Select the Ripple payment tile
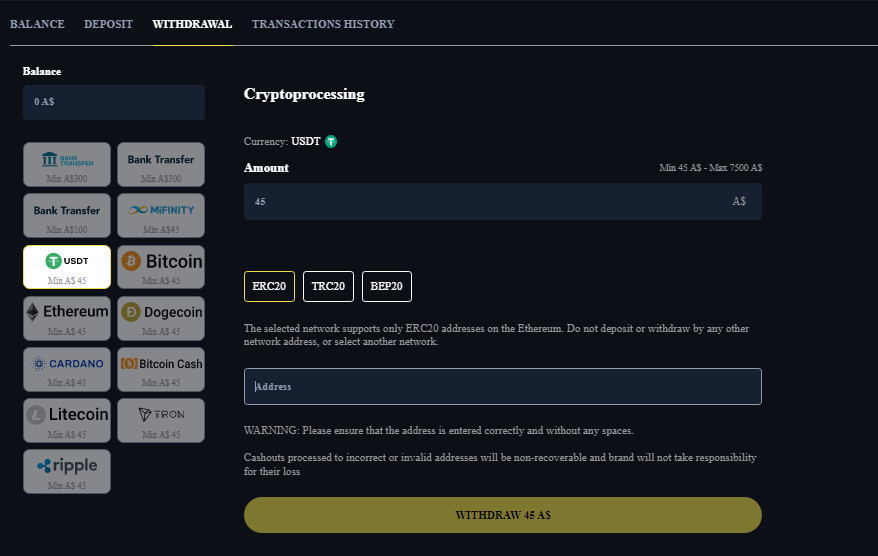This screenshot has width=878, height=556. point(67,470)
